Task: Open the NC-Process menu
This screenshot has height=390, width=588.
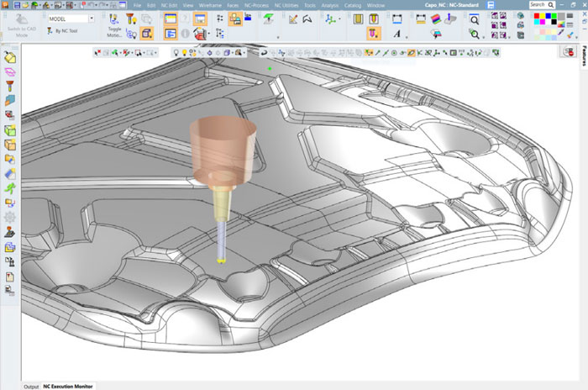Action: point(256,5)
